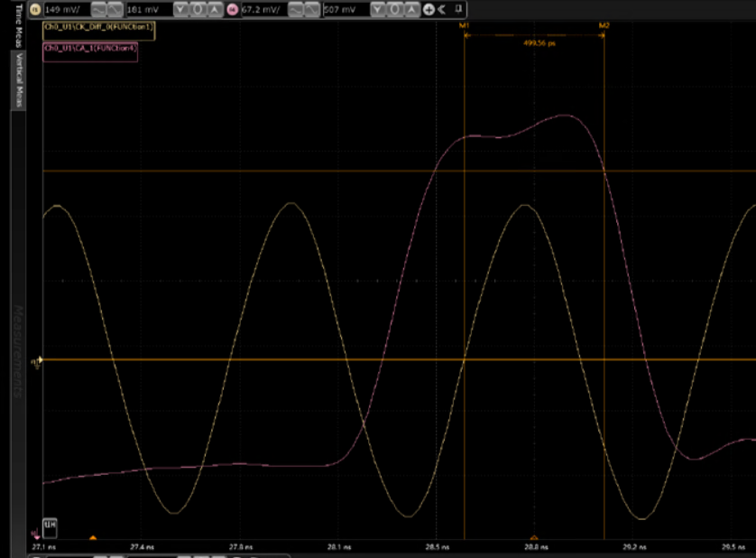The width and height of the screenshot is (756, 558).
Task: Click the plus icon to add a channel
Action: coord(428,10)
